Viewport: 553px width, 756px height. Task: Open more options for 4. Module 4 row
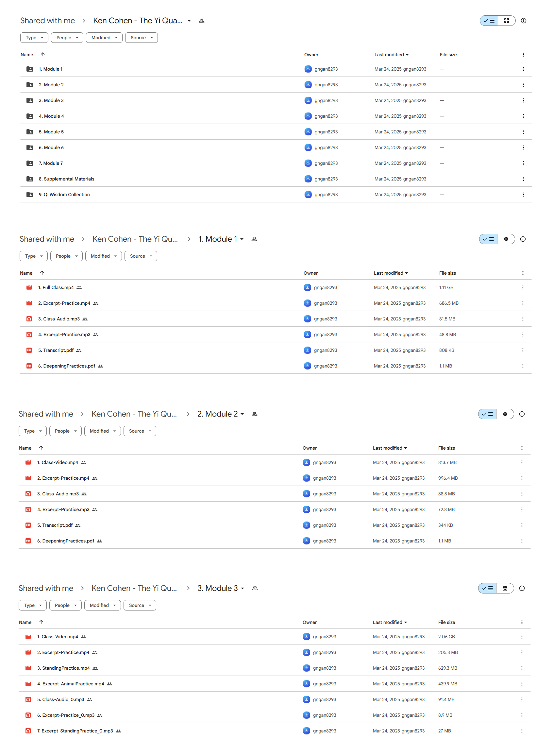coord(524,116)
